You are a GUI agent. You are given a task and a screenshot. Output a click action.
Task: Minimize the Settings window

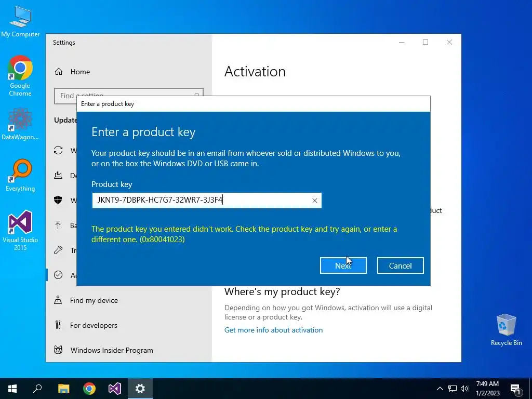(x=402, y=42)
